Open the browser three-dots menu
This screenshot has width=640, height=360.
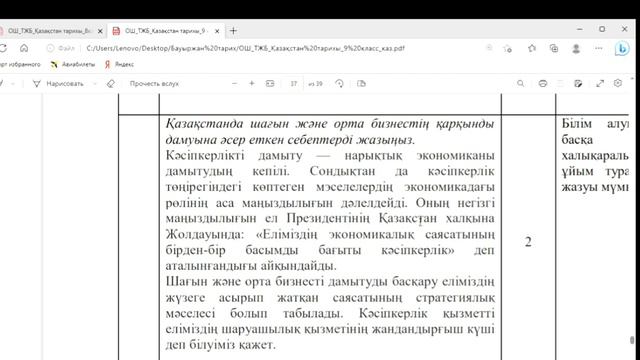pyautogui.click(x=598, y=48)
